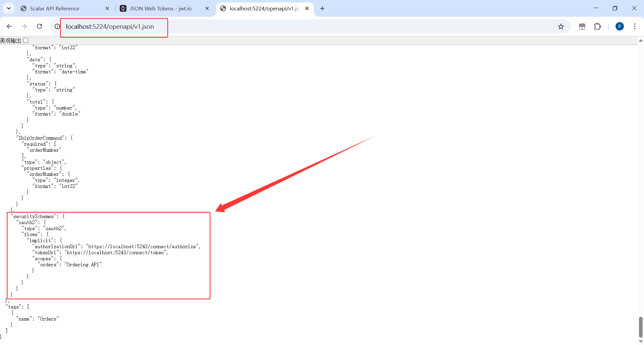Open the tab search dropdown arrow

coord(9,8)
